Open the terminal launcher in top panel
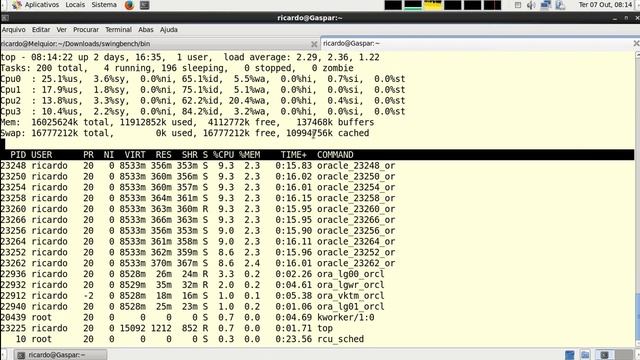Screen dimensions: 640x360 click(x=144, y=5)
